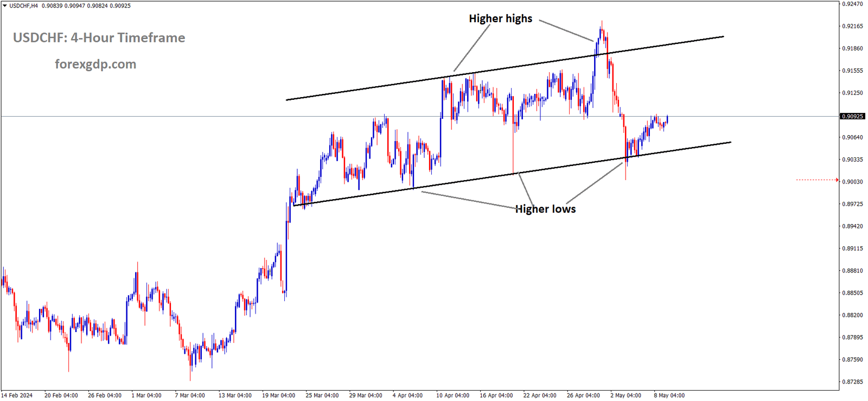Click price scale value 0.89420
868x401 pixels.
(852, 226)
